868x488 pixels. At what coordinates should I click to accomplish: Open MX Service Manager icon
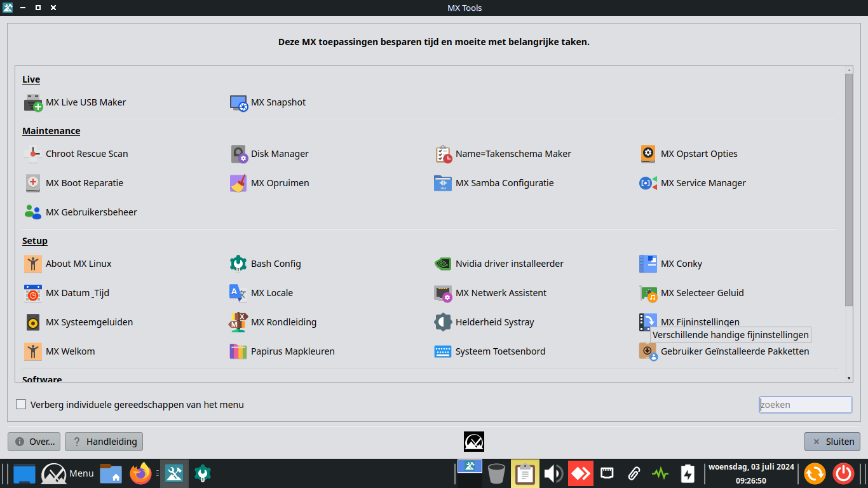click(x=648, y=184)
